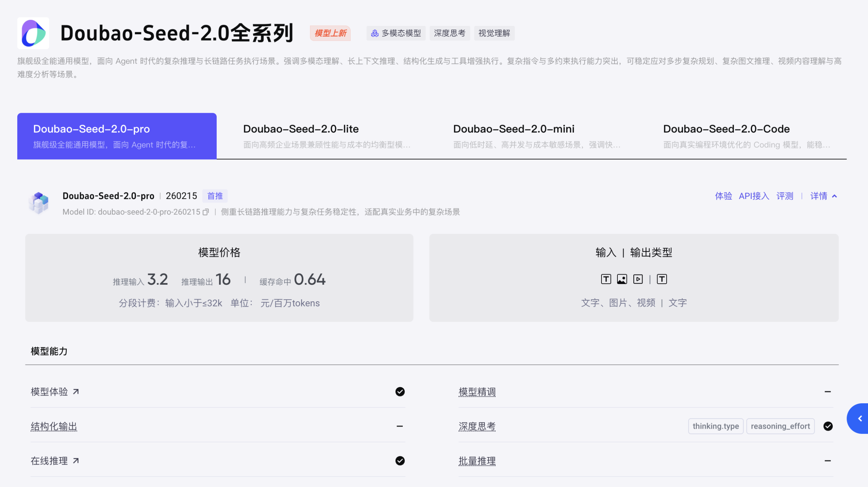Toggle the 在线推理 capability checkmark
The image size is (868, 487).
click(400, 461)
